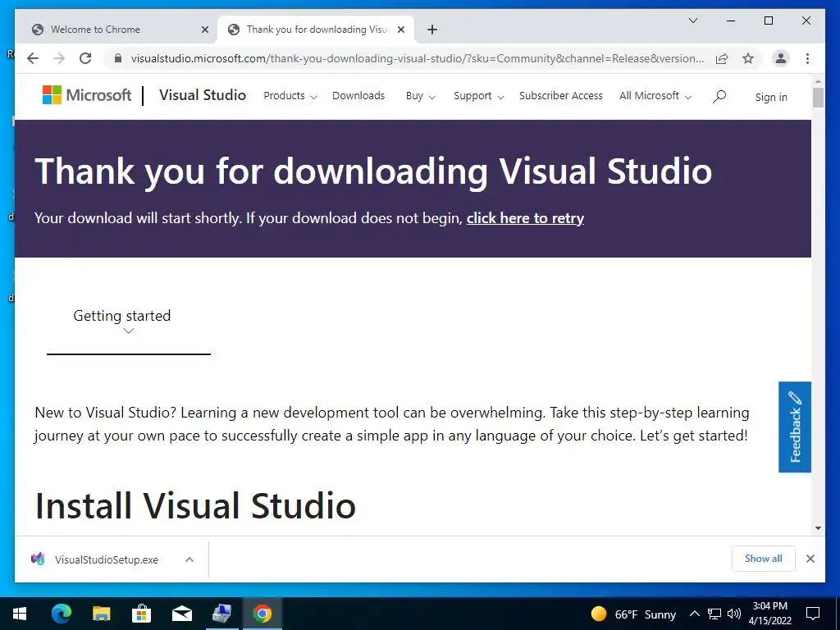
Task: Close the Welcome to Chrome tab
Action: point(204,30)
